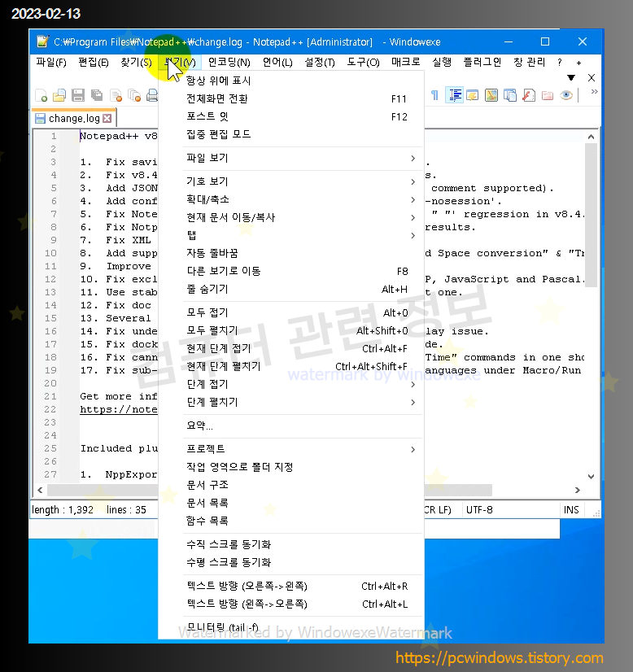Choose 모두 펼치기 menu entry
The height and width of the screenshot is (672, 633).
point(291,331)
